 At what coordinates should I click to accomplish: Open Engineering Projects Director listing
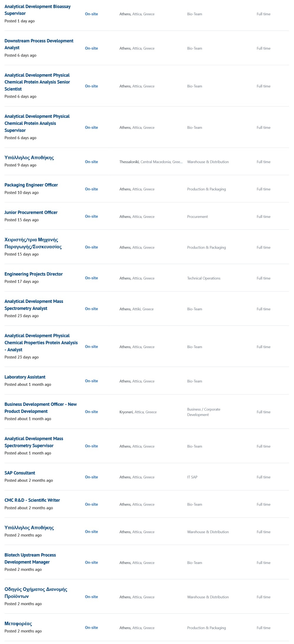pos(34,274)
